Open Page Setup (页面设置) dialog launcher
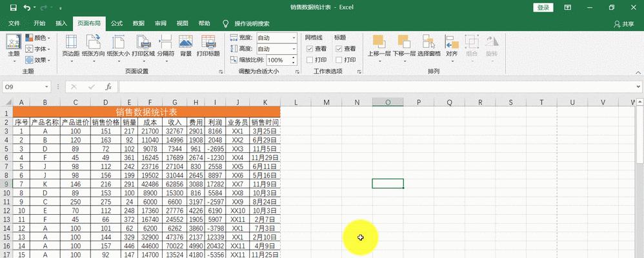This screenshot has height=258, width=644. (221, 72)
